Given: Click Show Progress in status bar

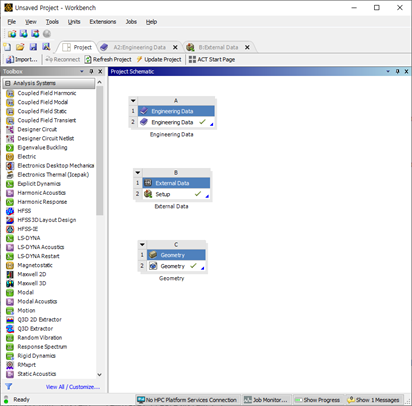Looking at the screenshot, I should click(317, 400).
